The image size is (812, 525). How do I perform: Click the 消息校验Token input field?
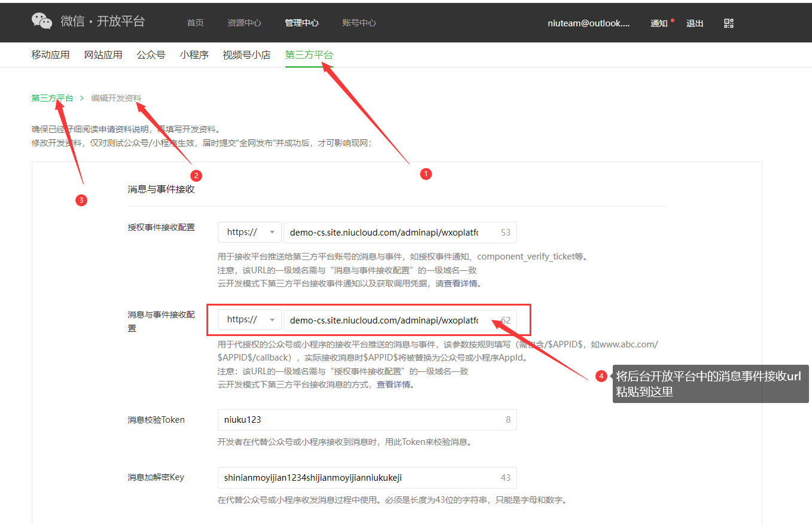click(359, 420)
